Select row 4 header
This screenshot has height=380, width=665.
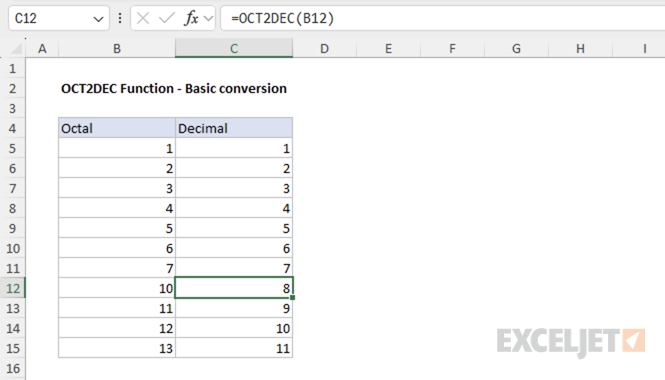13,128
